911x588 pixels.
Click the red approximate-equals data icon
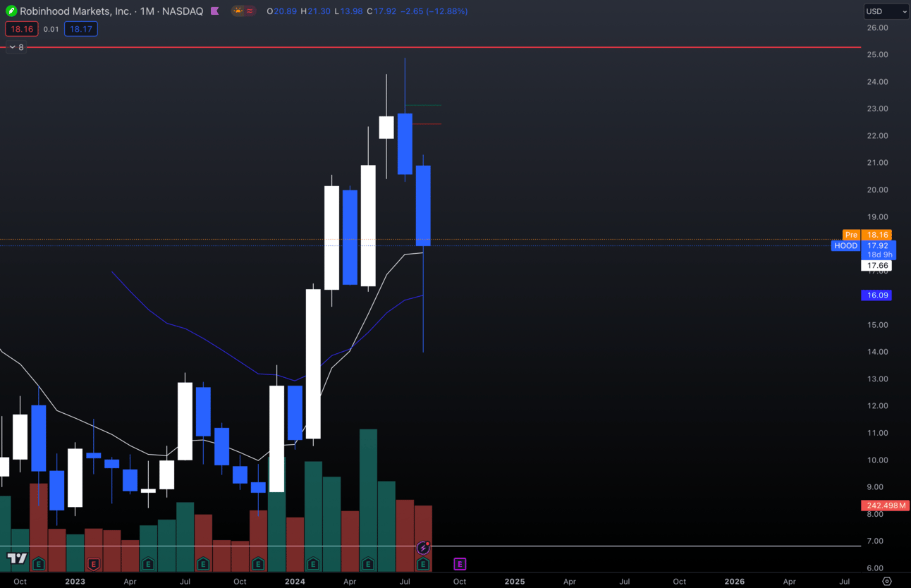tap(250, 11)
